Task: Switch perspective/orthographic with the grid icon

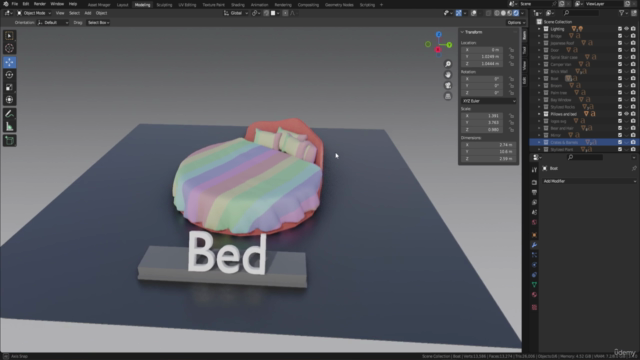Action: click(x=448, y=96)
